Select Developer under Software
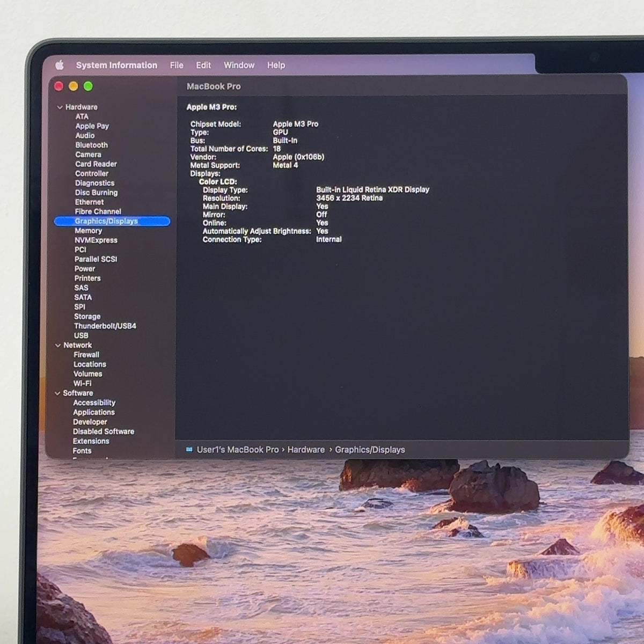The height and width of the screenshot is (644, 644). (x=90, y=422)
